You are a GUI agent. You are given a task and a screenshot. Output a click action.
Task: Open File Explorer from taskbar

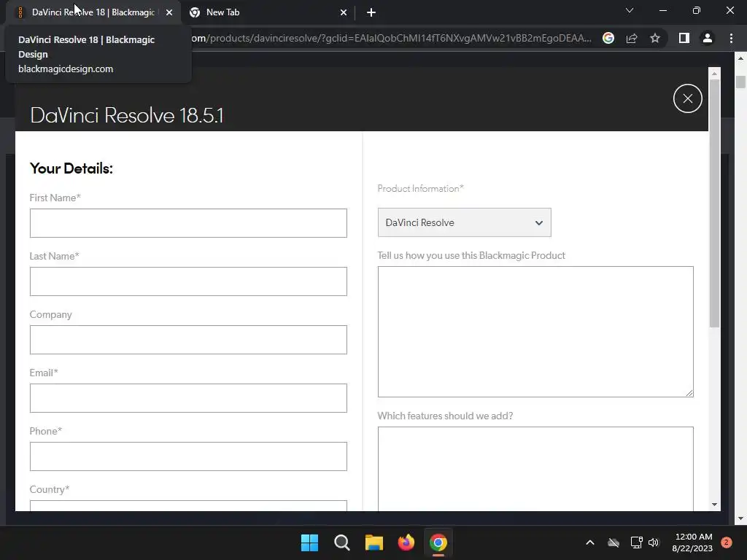coord(374,542)
